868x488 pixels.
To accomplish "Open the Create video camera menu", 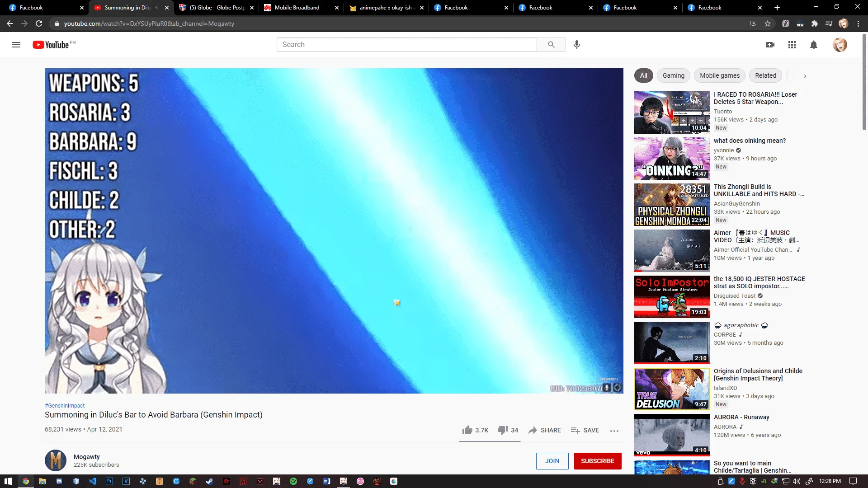I will [x=770, y=45].
